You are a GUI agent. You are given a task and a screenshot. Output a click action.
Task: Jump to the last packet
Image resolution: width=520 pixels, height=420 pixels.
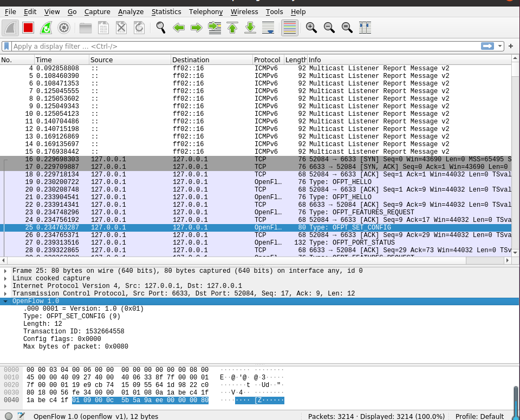pyautogui.click(x=250, y=28)
